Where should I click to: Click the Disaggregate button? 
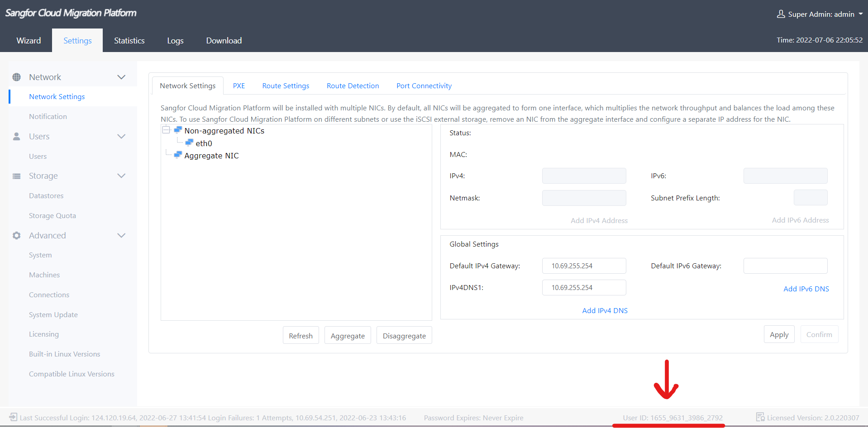pyautogui.click(x=404, y=335)
